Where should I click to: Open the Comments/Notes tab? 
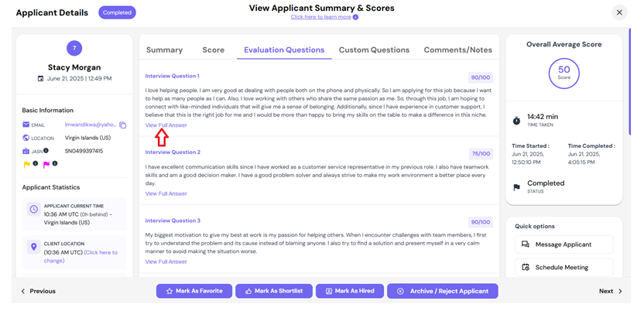coord(458,50)
